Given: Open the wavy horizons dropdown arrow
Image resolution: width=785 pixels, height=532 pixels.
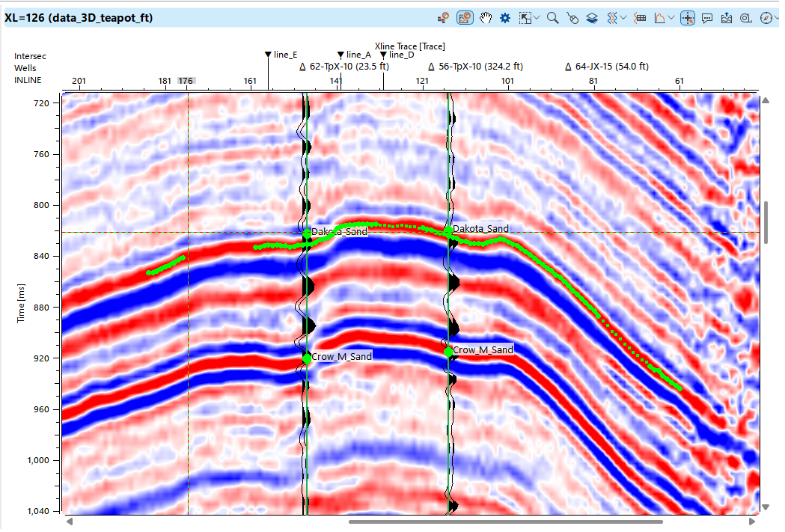Looking at the screenshot, I should click(623, 18).
